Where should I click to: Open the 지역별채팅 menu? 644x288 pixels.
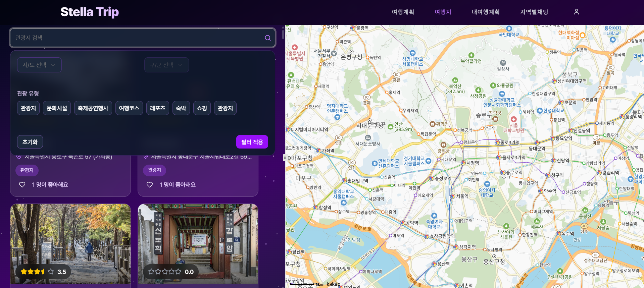click(x=534, y=12)
